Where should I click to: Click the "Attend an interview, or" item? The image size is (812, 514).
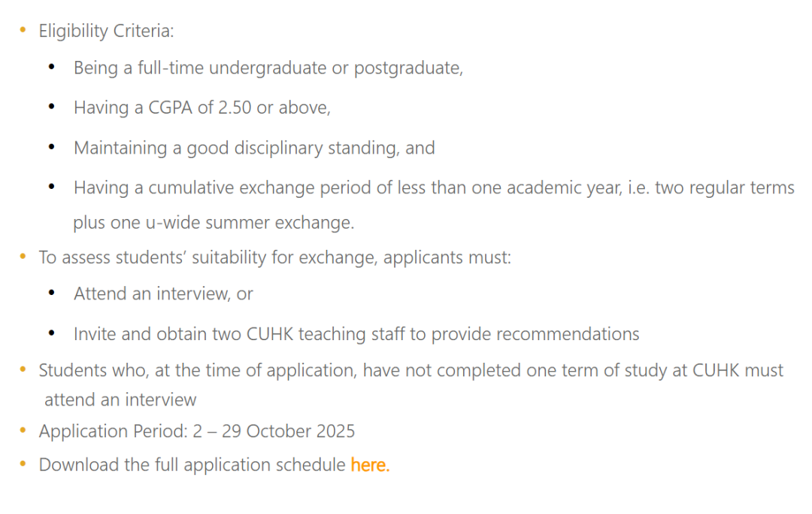click(x=163, y=293)
